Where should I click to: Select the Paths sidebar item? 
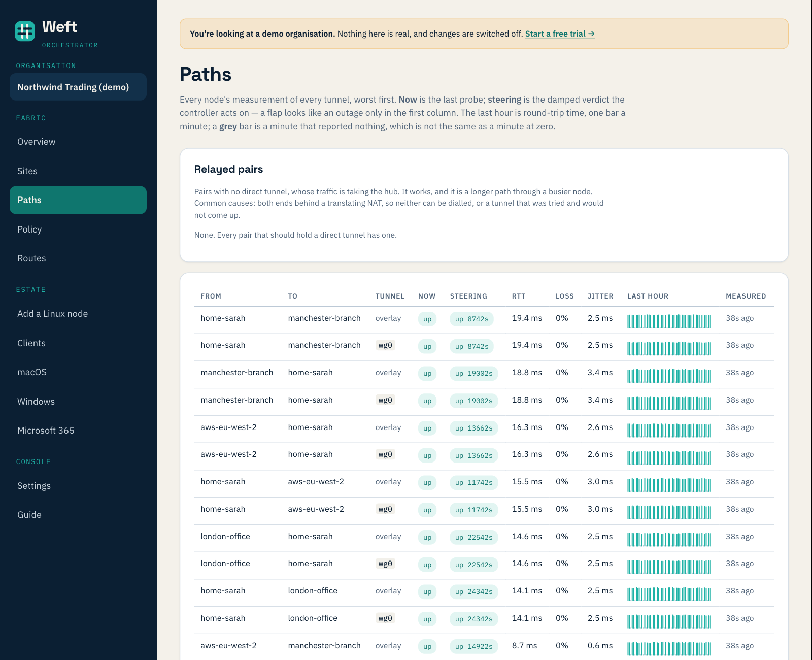coord(78,200)
